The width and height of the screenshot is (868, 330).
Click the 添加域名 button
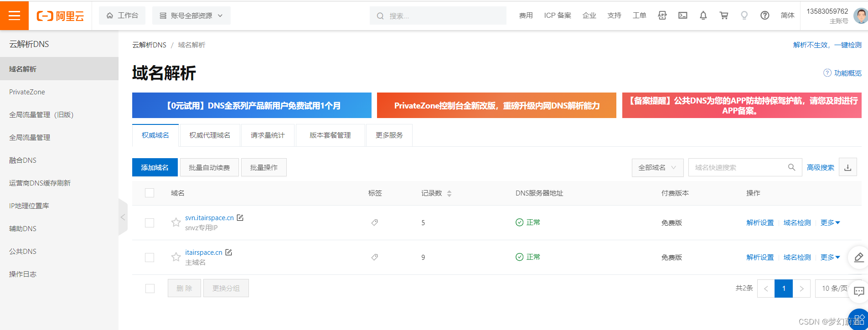coord(155,167)
